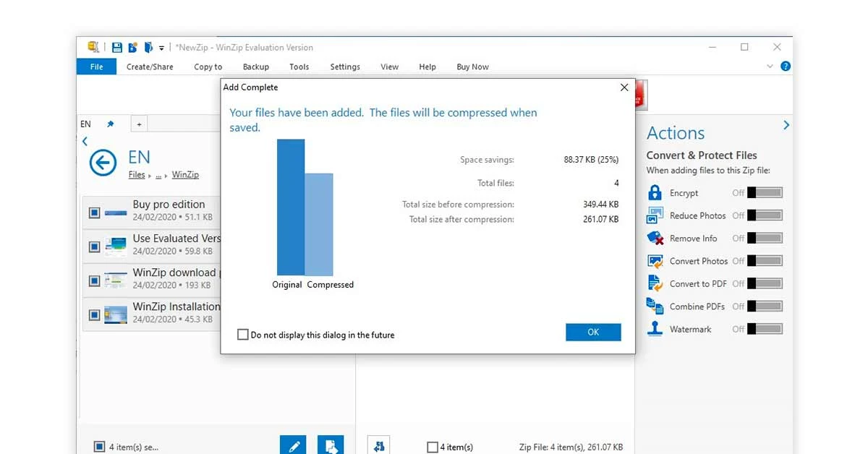868x454 pixels.
Task: Open the quick access toolbar dropdown arrow
Action: (162, 47)
